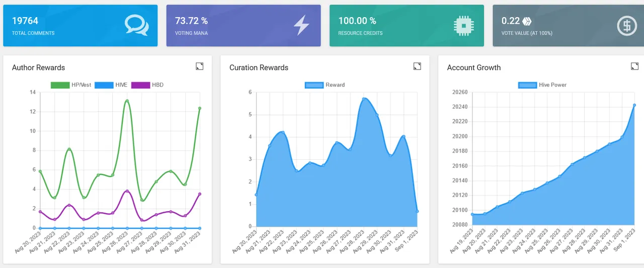This screenshot has width=644, height=268.
Task: Click the 100.00 % resource credits value
Action: [x=357, y=21]
